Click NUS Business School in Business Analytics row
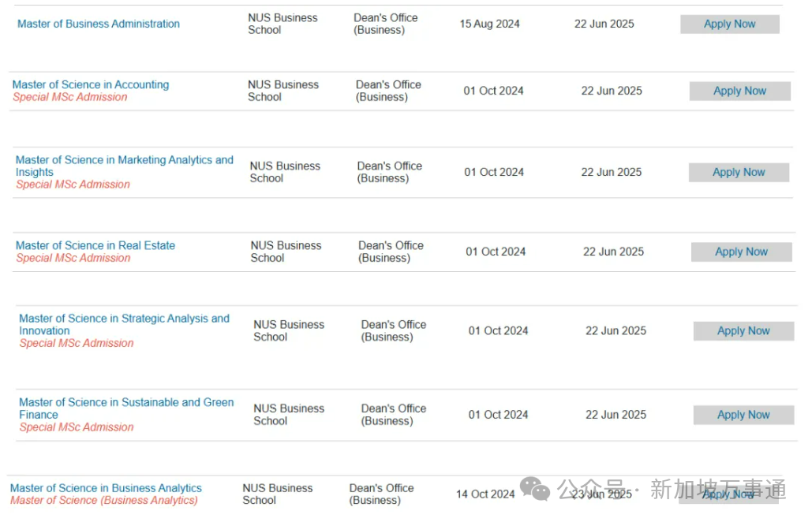 point(278,494)
